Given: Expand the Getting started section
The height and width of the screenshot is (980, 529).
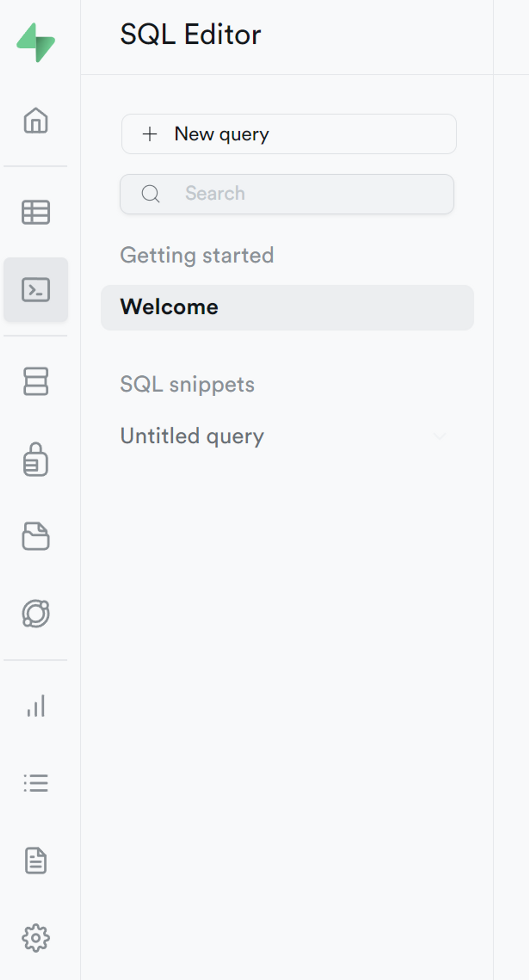Looking at the screenshot, I should (197, 253).
